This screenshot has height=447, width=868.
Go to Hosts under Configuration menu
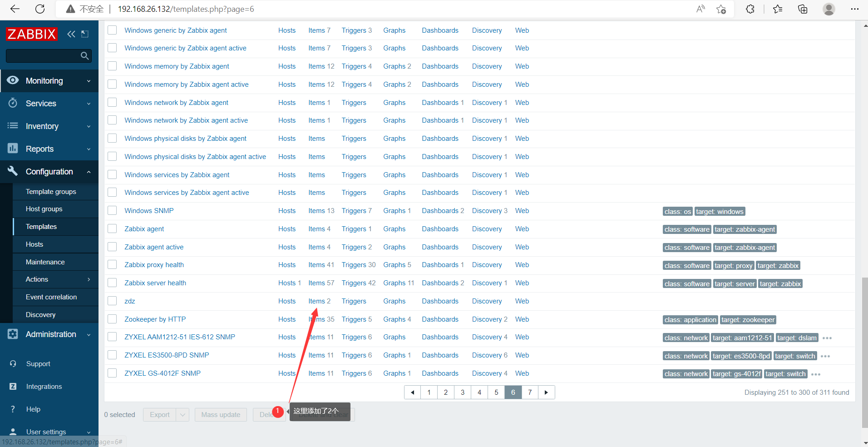tap(35, 244)
